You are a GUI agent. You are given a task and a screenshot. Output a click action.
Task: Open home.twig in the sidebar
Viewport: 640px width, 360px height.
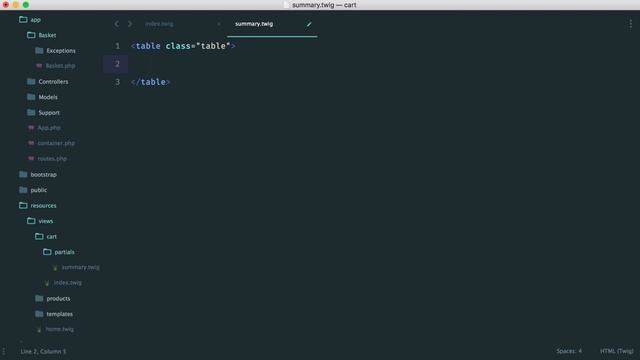(x=60, y=329)
